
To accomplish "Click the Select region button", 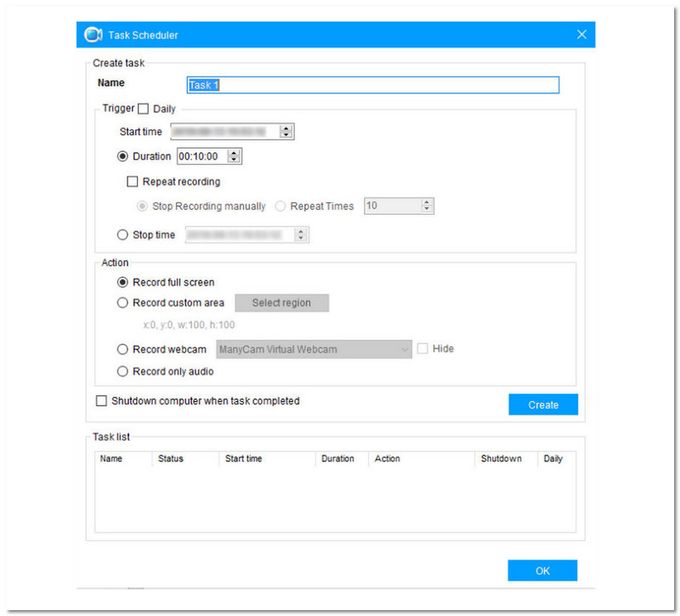I will coord(281,303).
